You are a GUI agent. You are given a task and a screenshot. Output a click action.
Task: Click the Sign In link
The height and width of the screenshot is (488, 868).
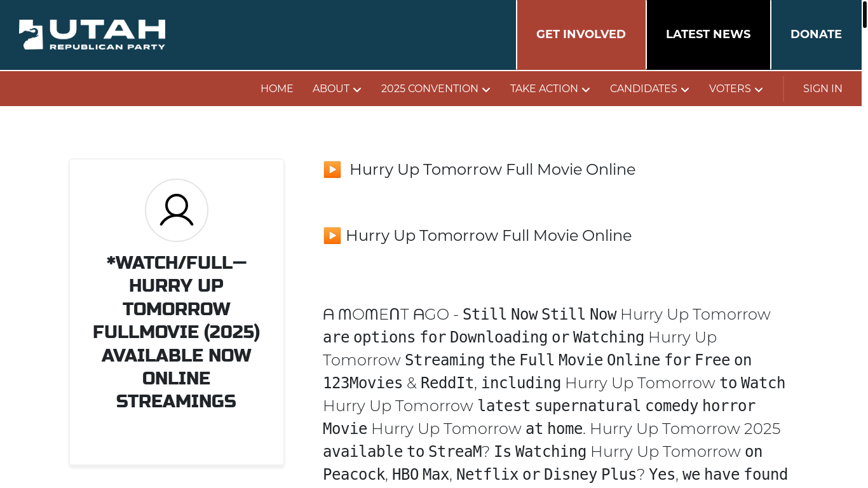(x=823, y=89)
